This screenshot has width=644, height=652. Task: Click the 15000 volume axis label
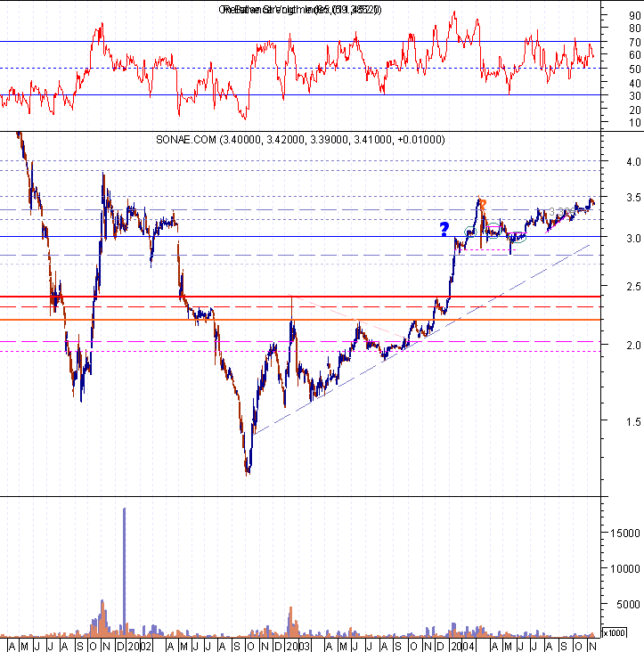coord(625,533)
